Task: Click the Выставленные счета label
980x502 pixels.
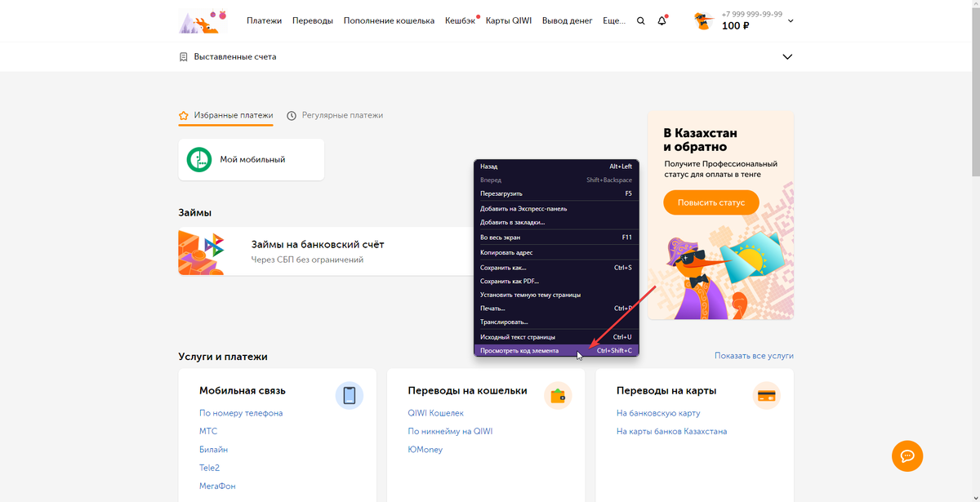Action: click(x=235, y=57)
